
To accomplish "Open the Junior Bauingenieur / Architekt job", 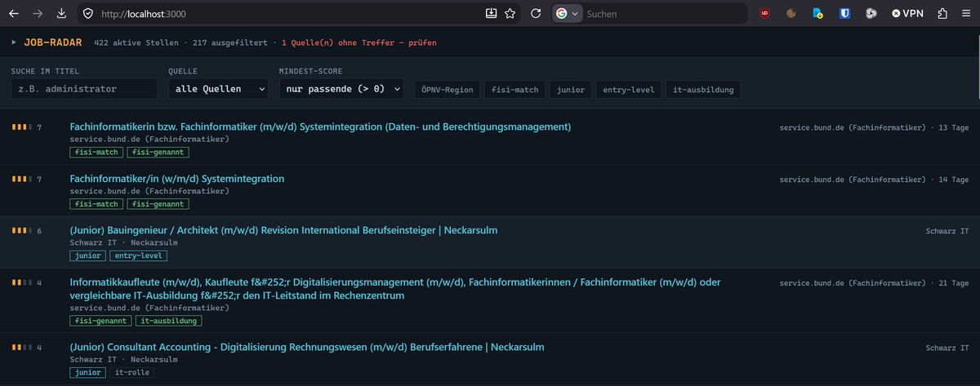I will pos(283,230).
